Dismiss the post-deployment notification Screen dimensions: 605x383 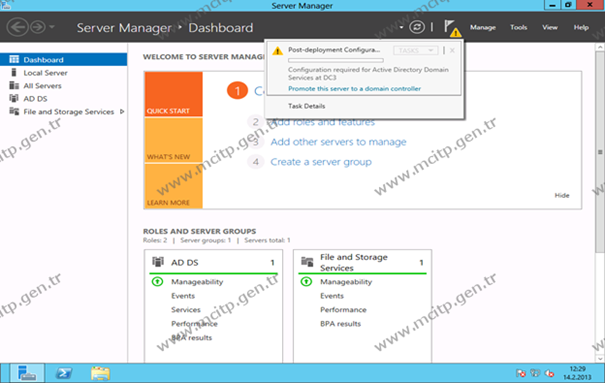coord(452,51)
